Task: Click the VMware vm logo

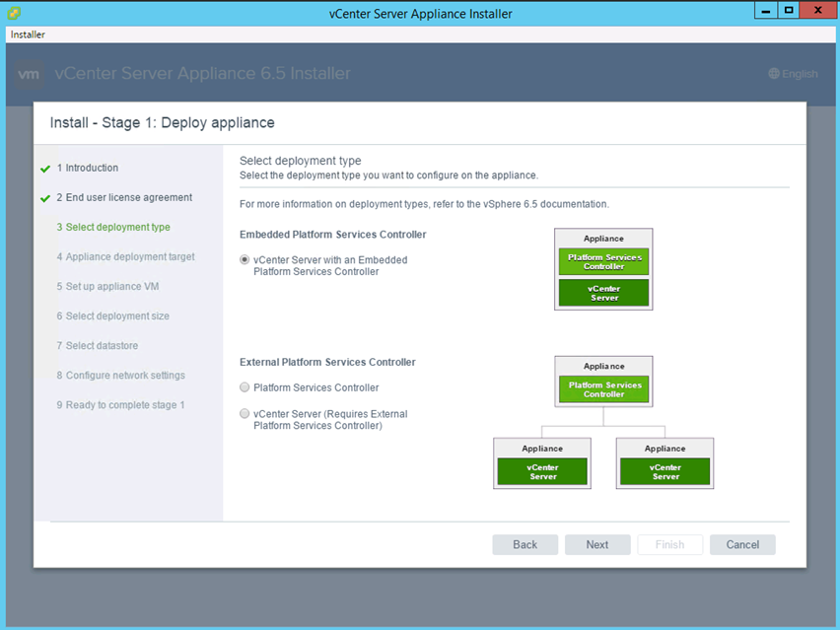Action: click(x=30, y=74)
